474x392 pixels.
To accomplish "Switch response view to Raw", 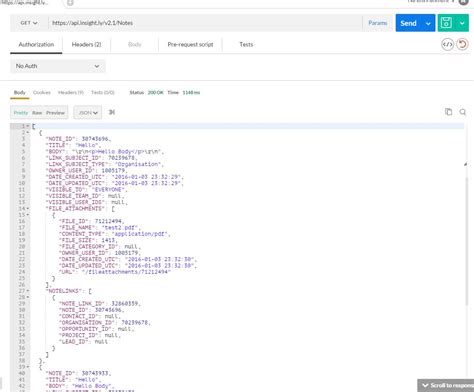I will [37, 113].
